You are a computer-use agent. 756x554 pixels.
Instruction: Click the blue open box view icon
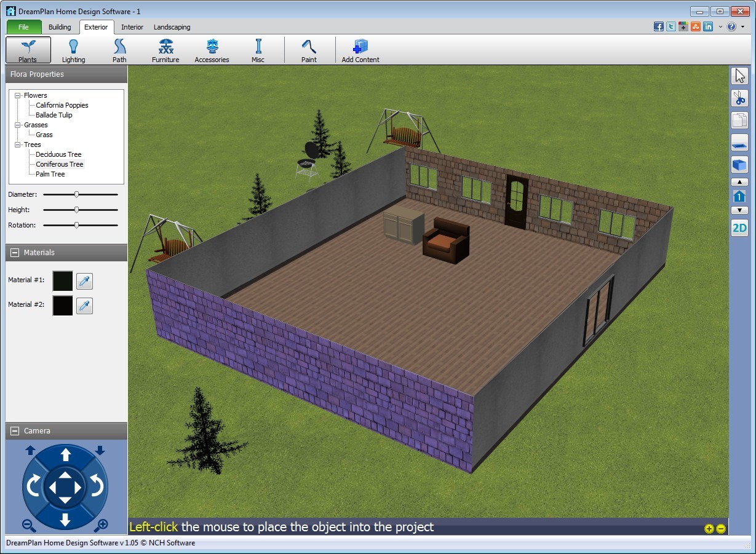(x=739, y=165)
